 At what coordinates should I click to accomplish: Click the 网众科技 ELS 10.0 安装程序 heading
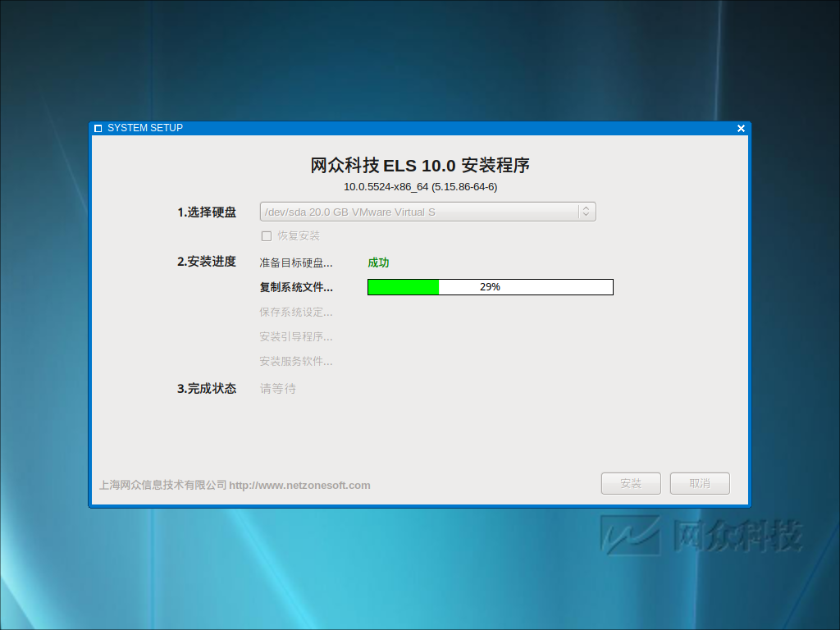[x=420, y=165]
